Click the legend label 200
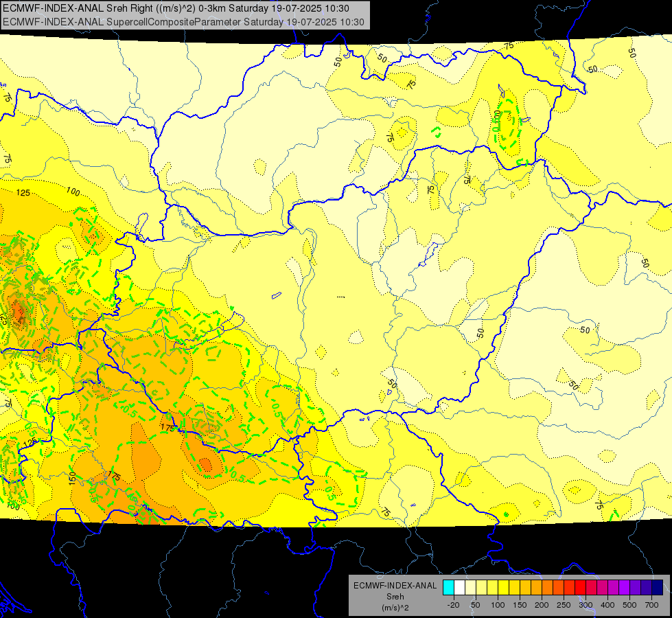This screenshot has width=672, height=618. click(x=542, y=605)
